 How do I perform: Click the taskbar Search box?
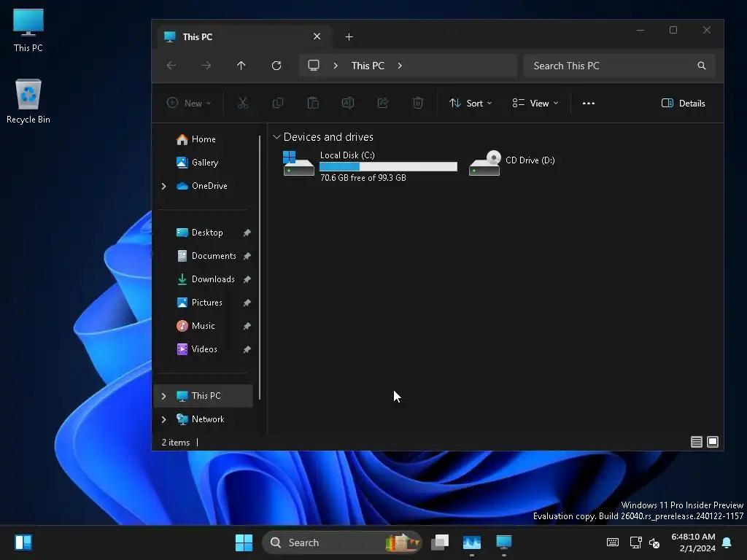[341, 542]
